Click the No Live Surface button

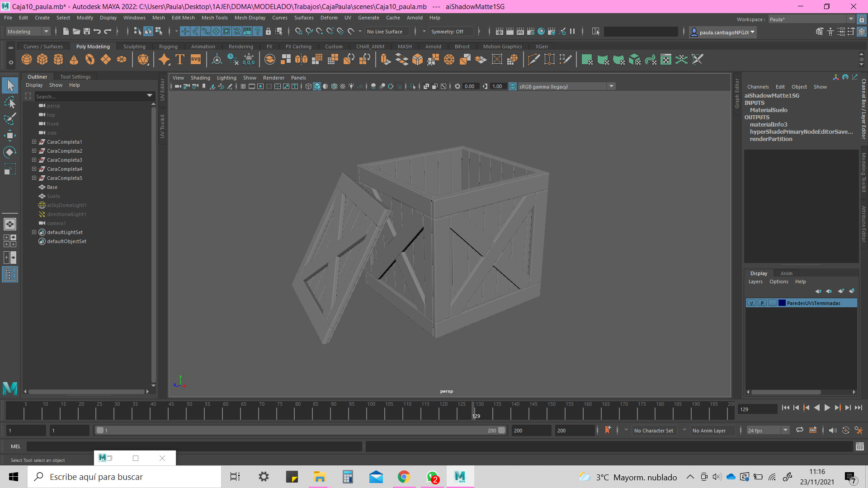coord(387,32)
